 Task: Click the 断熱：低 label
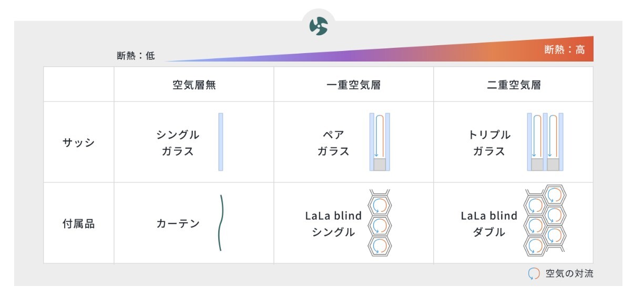136,56
